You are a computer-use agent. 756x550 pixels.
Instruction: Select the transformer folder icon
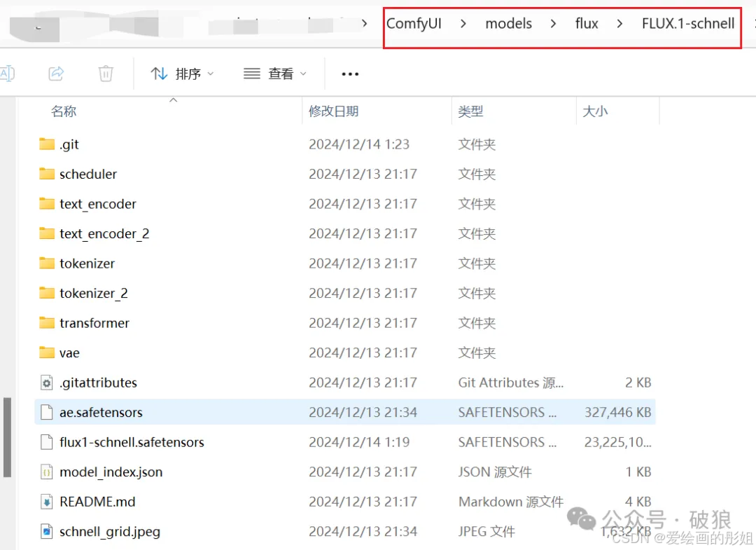pyautogui.click(x=47, y=323)
